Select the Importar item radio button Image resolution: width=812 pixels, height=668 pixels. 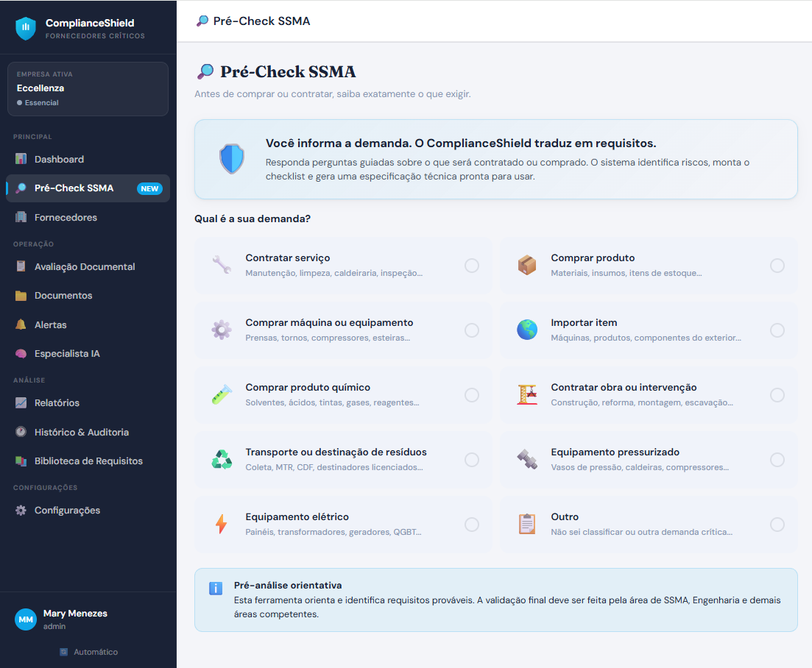777,330
